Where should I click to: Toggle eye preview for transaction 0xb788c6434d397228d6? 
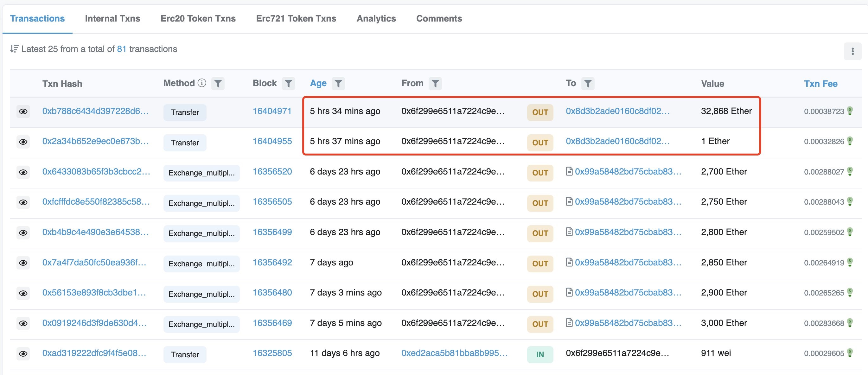click(x=23, y=111)
